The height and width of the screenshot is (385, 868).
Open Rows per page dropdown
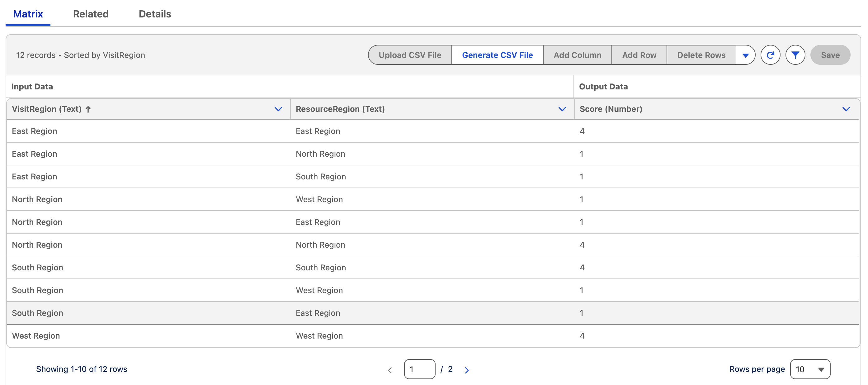(810, 369)
